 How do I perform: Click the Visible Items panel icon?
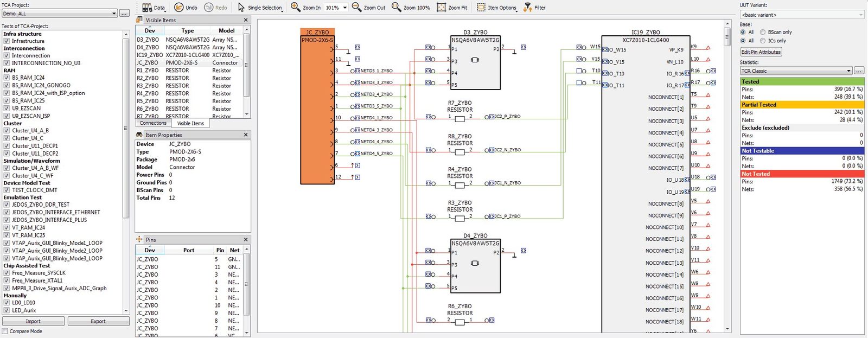(139, 20)
